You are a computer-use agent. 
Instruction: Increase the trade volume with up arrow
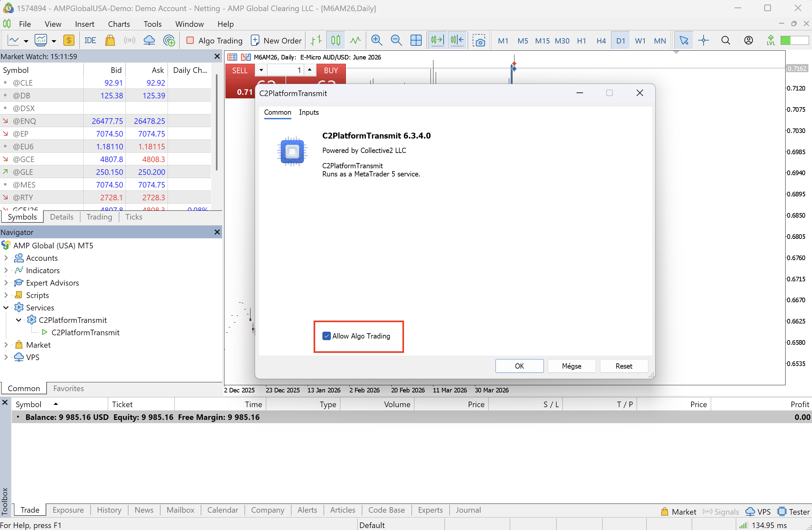pyautogui.click(x=309, y=70)
